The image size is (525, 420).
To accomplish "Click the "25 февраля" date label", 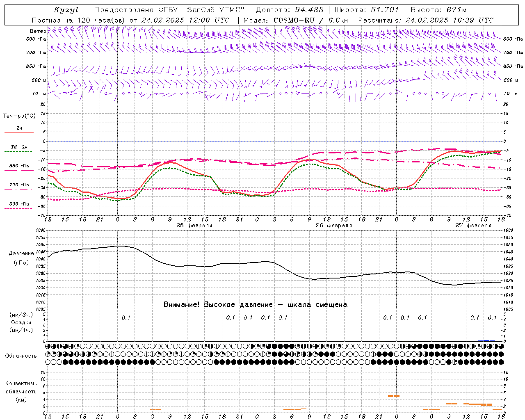I will tap(194, 226).
